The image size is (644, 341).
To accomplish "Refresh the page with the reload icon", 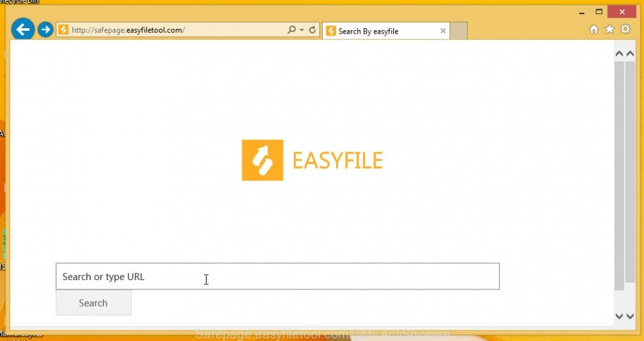I will coord(312,29).
